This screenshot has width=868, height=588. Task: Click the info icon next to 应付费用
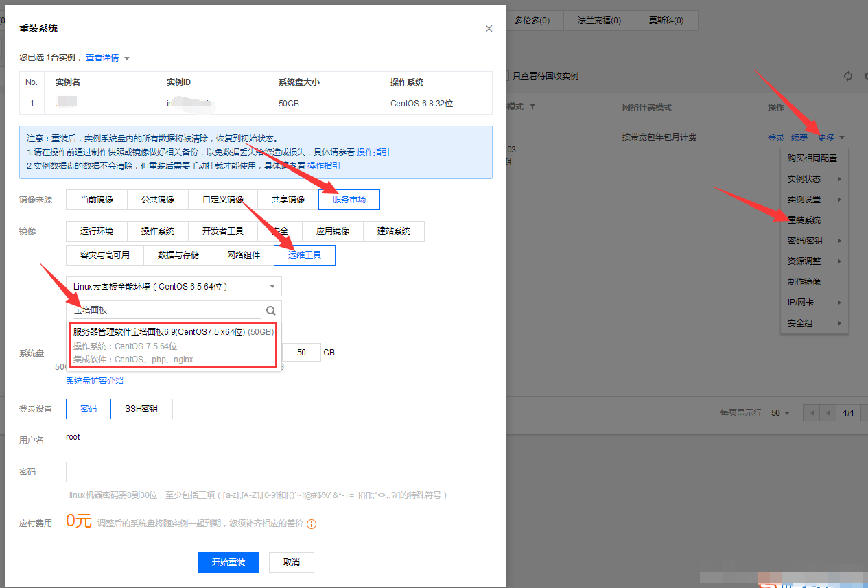pyautogui.click(x=312, y=524)
